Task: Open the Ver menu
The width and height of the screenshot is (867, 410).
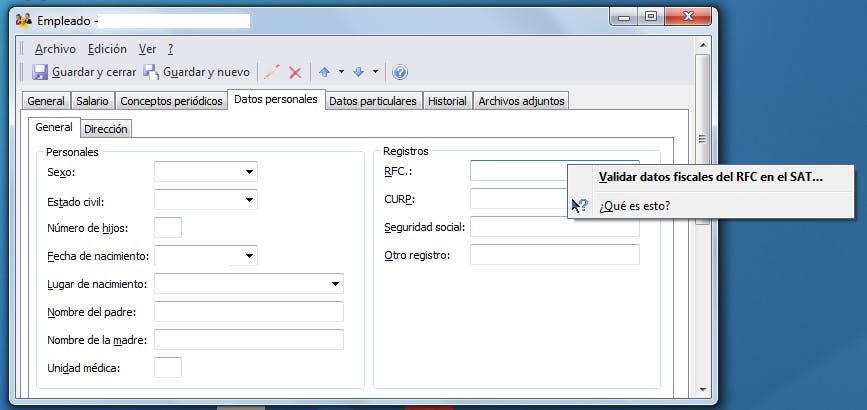Action: [x=147, y=49]
